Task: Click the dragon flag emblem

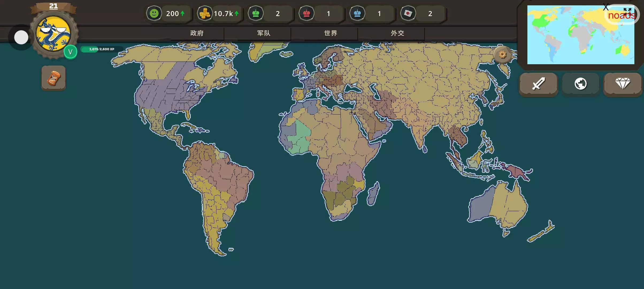Action: pyautogui.click(x=53, y=34)
